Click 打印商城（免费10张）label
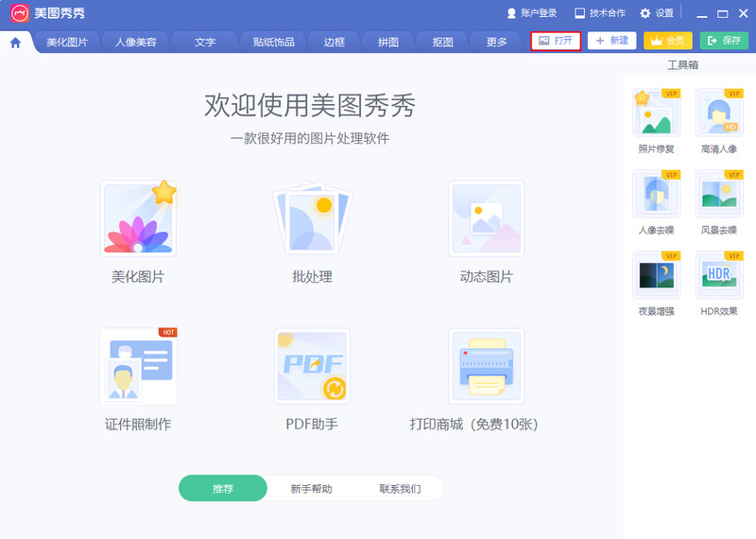The height and width of the screenshot is (539, 756). [473, 425]
